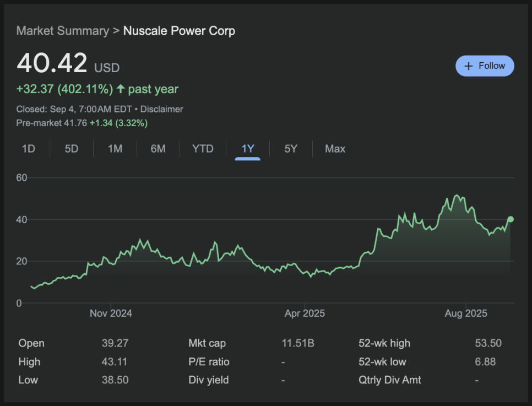Click the Follow button
The width and height of the screenshot is (532, 406).
click(x=485, y=66)
